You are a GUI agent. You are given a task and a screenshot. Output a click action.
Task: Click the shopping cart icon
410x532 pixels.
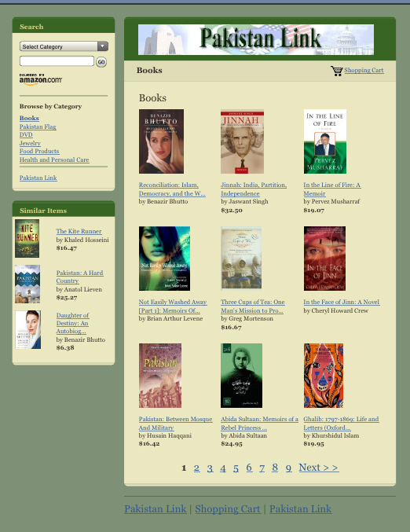(336, 71)
